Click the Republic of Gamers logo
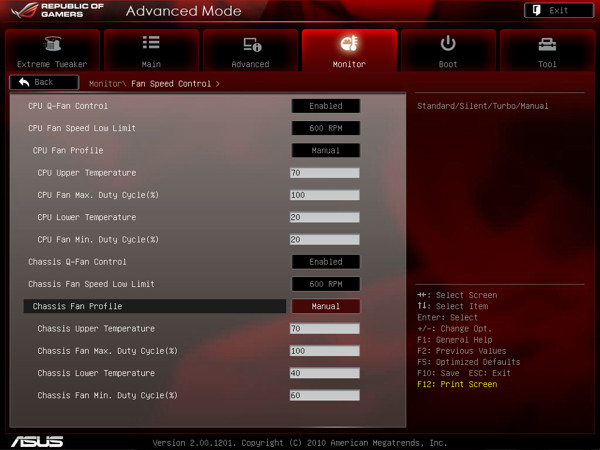Viewport: 600px width, 450px height. [x=57, y=10]
